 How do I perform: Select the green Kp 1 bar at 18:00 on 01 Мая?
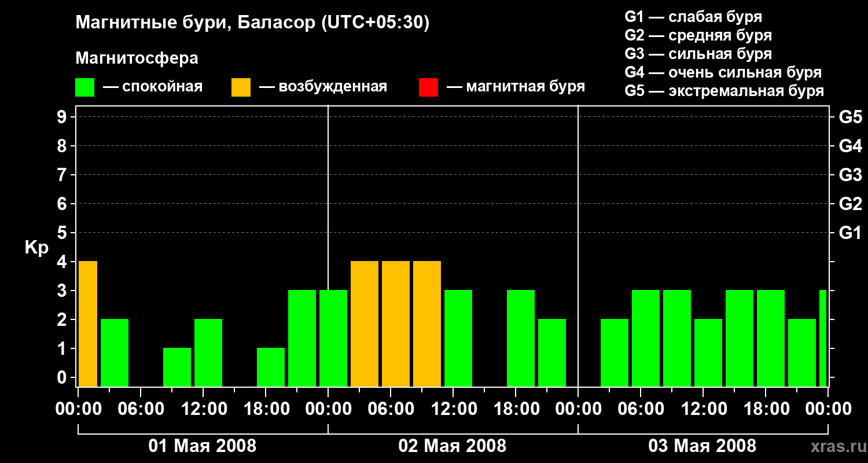[271, 367]
